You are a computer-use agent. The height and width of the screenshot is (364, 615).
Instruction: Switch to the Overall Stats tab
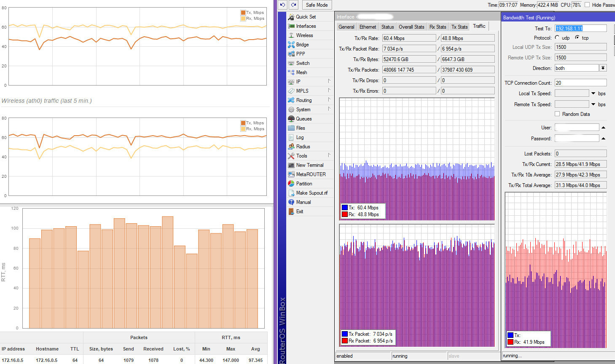[x=411, y=27]
